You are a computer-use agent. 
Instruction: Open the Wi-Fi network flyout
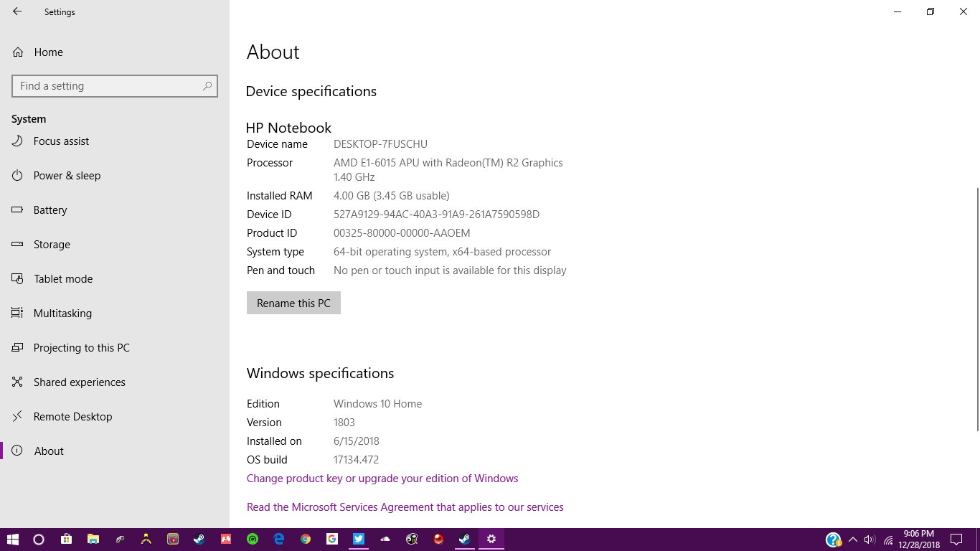coord(888,540)
